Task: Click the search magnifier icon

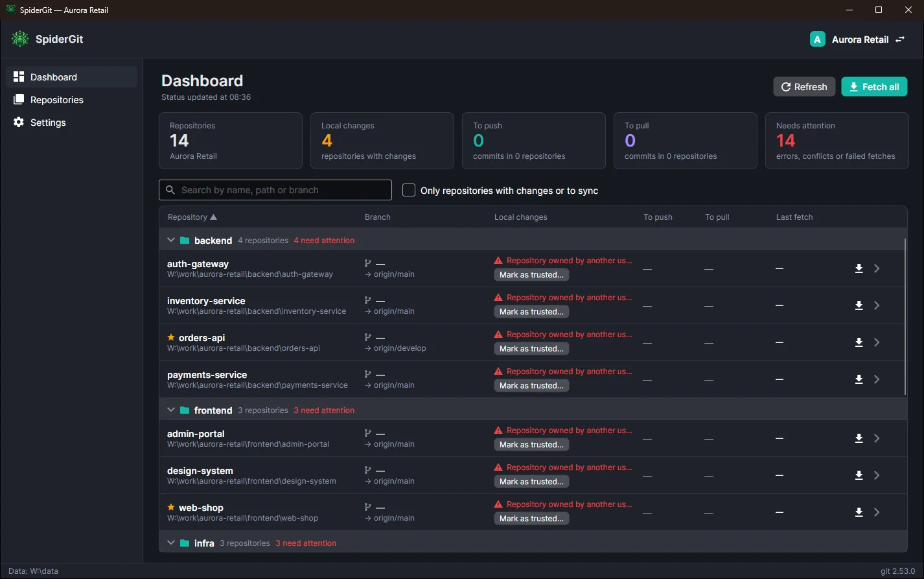Action: 170,190
